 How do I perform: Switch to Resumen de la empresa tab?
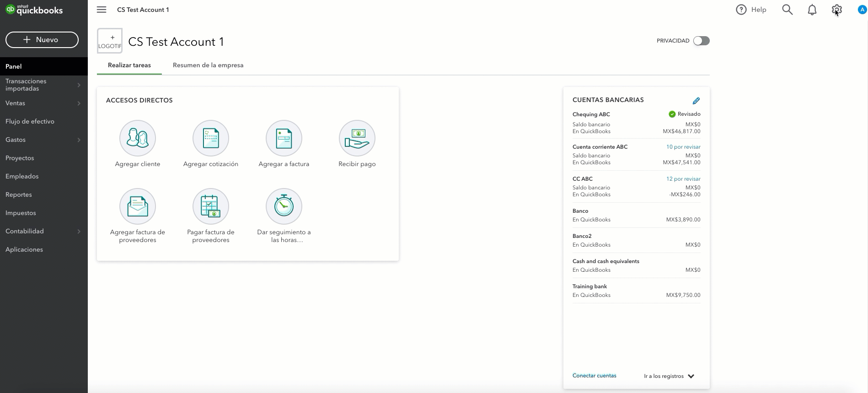[208, 65]
